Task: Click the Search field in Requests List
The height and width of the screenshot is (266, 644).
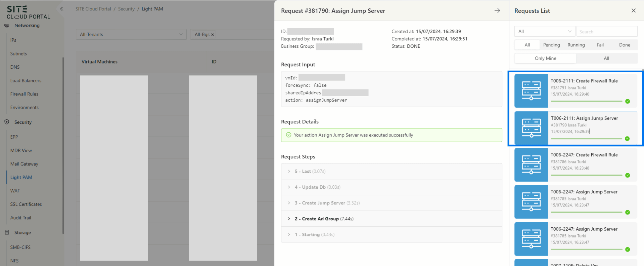Action: (606, 32)
